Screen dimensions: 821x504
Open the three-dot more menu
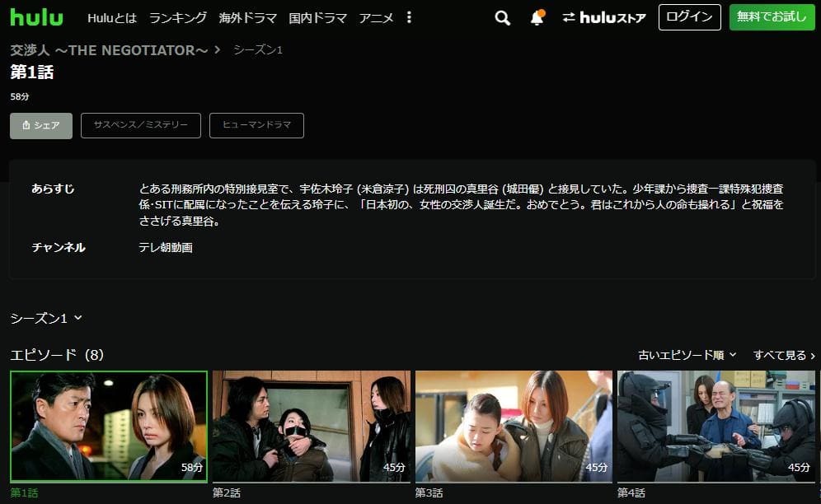click(x=409, y=18)
